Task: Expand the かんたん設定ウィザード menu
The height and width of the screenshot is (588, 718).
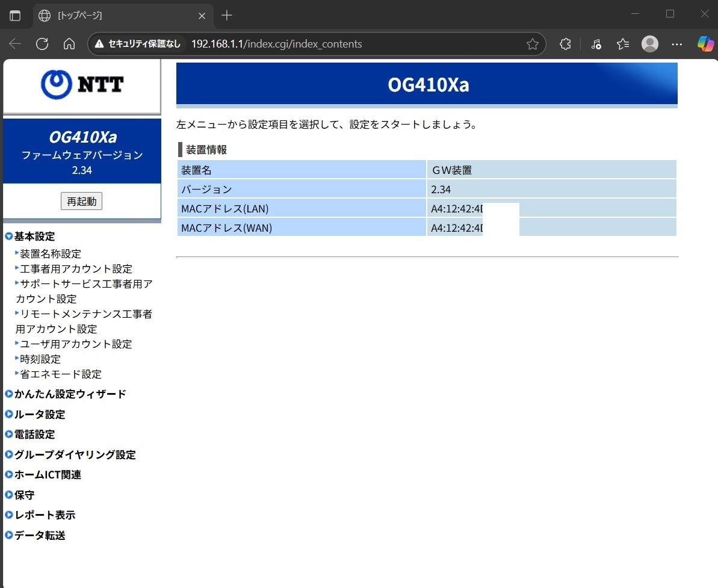Action: [66, 394]
